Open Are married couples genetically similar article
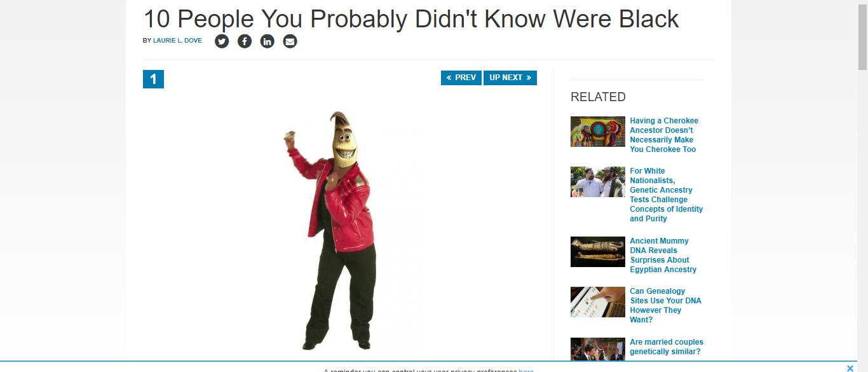The width and height of the screenshot is (868, 372). click(x=667, y=347)
